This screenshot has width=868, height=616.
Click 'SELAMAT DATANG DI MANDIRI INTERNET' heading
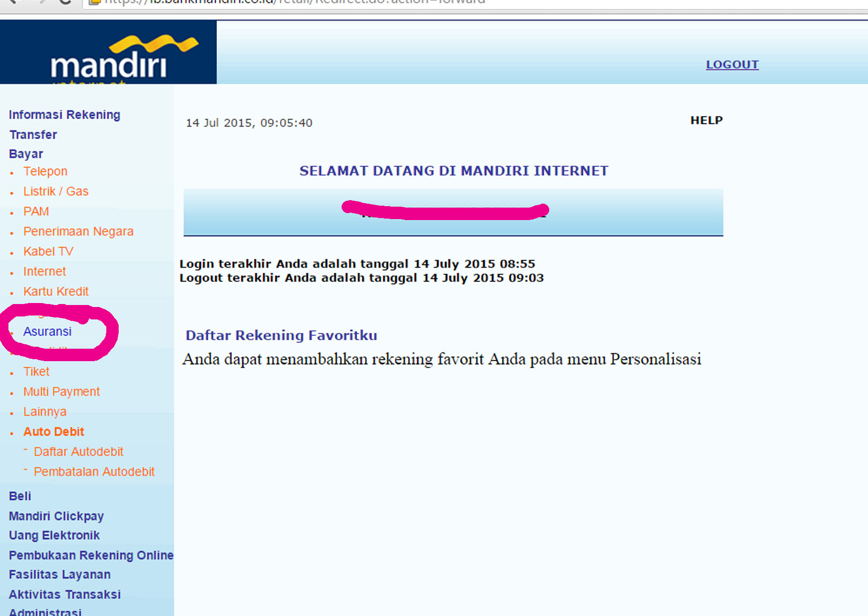pos(453,171)
